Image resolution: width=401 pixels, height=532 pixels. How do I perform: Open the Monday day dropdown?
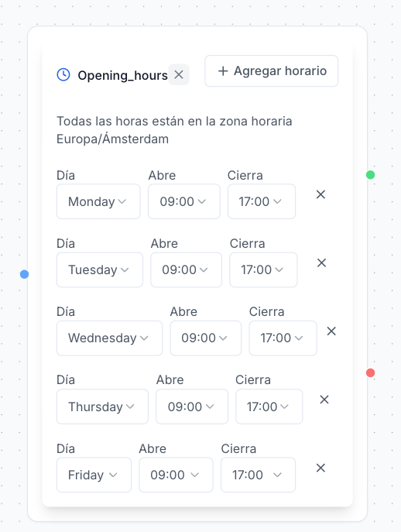click(98, 201)
